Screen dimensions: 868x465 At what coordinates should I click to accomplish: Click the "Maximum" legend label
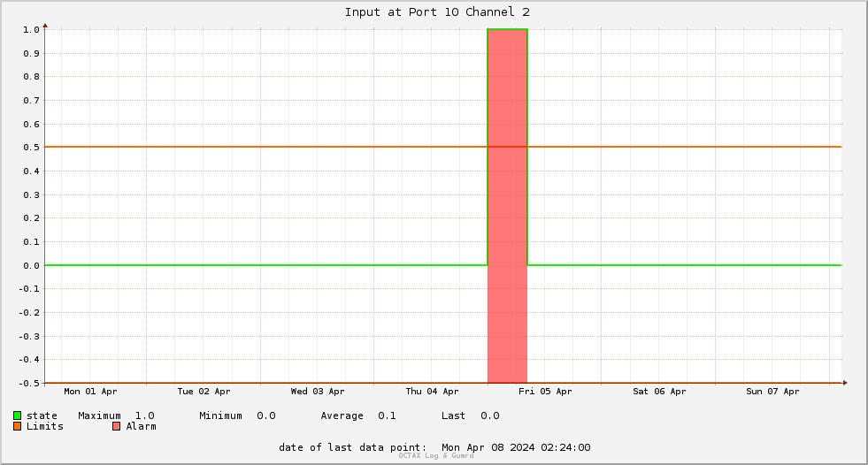[100, 415]
